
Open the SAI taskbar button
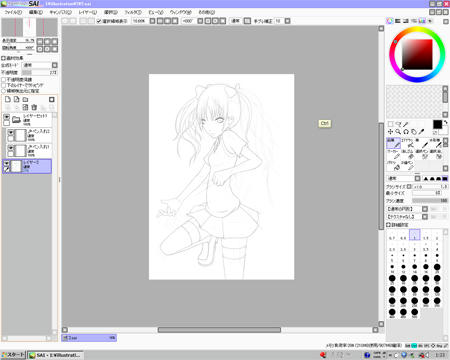pyautogui.click(x=55, y=355)
